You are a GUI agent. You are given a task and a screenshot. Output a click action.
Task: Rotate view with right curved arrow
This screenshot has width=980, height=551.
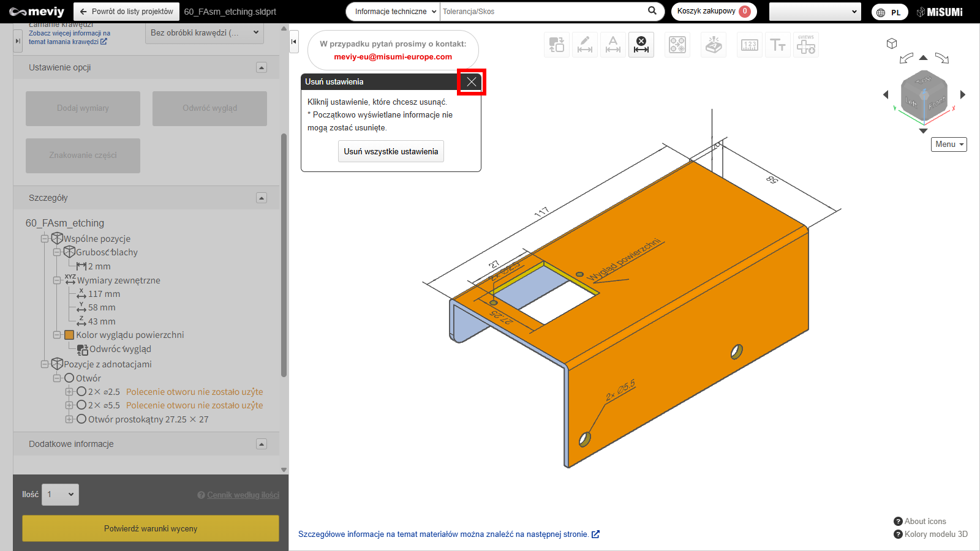pyautogui.click(x=942, y=58)
